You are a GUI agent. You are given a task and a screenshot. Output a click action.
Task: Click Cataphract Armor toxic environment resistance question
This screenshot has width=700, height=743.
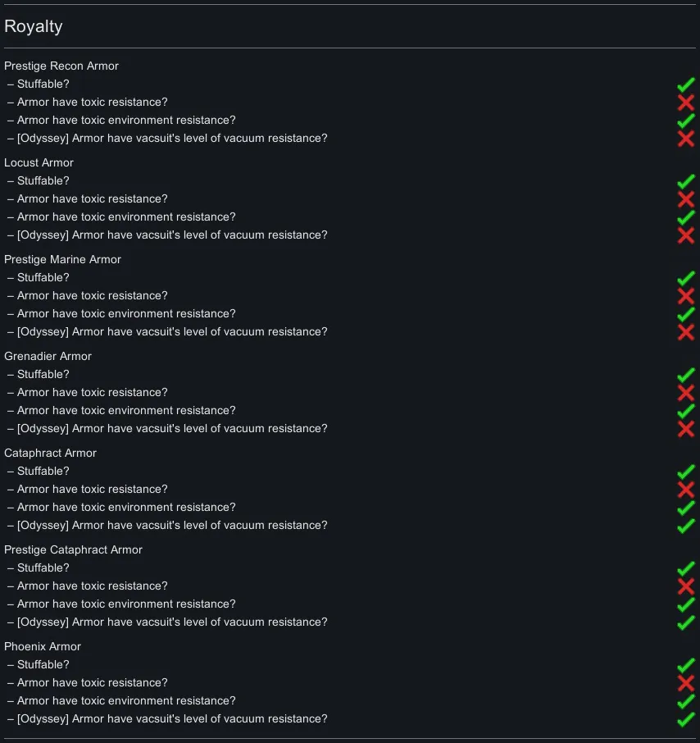pyautogui.click(x=126, y=507)
